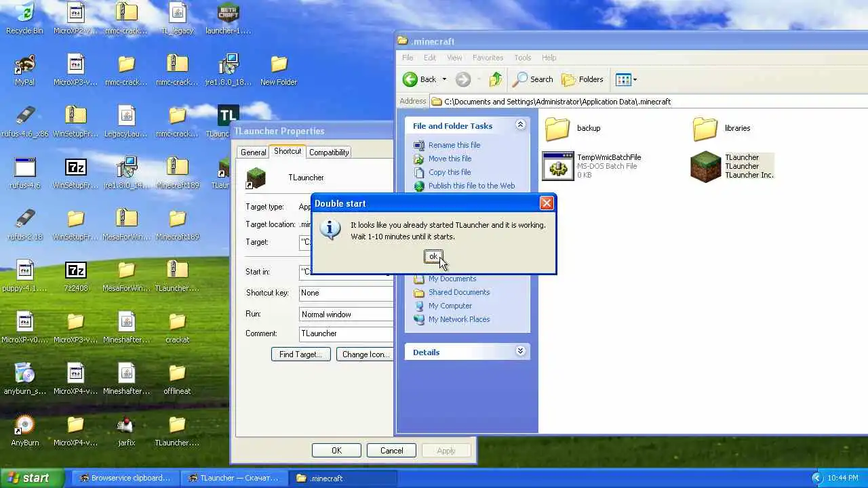The image size is (868, 488).
Task: Click the Shortcut key field showing None
Action: click(346, 293)
